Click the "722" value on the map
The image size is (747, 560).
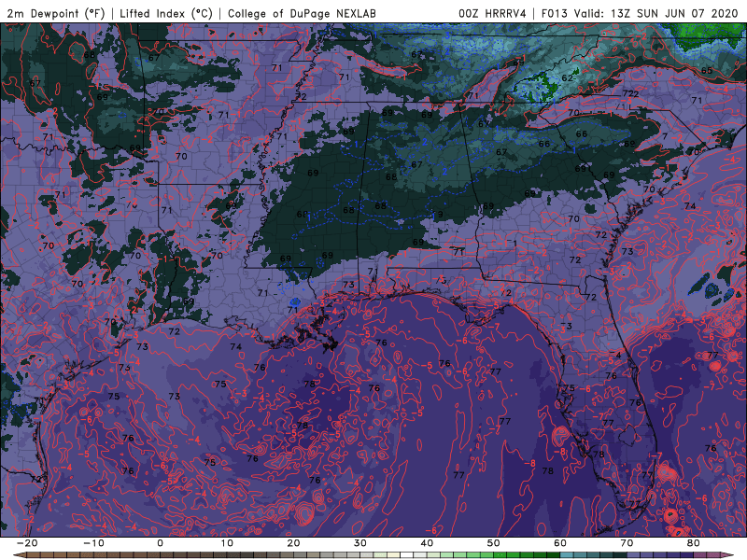[630, 94]
